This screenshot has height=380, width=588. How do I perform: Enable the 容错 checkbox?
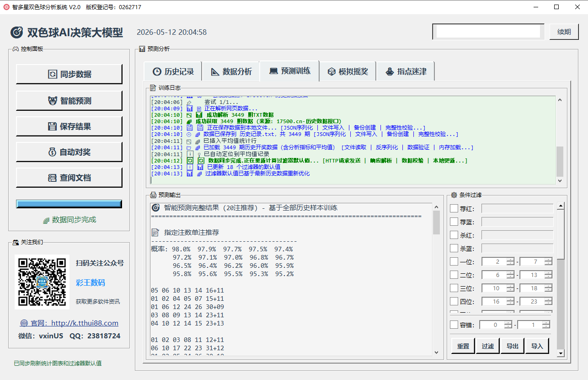(x=454, y=325)
